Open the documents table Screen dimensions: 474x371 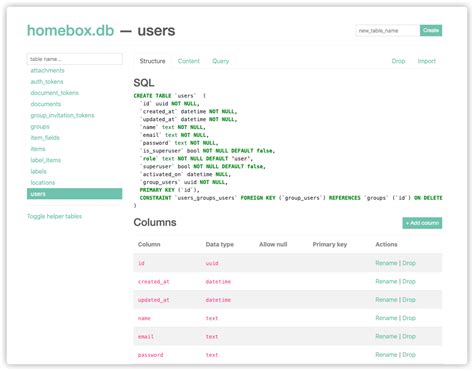(x=46, y=104)
